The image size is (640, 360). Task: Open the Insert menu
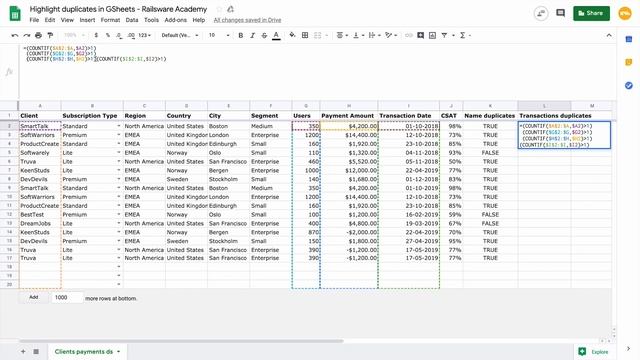click(87, 20)
